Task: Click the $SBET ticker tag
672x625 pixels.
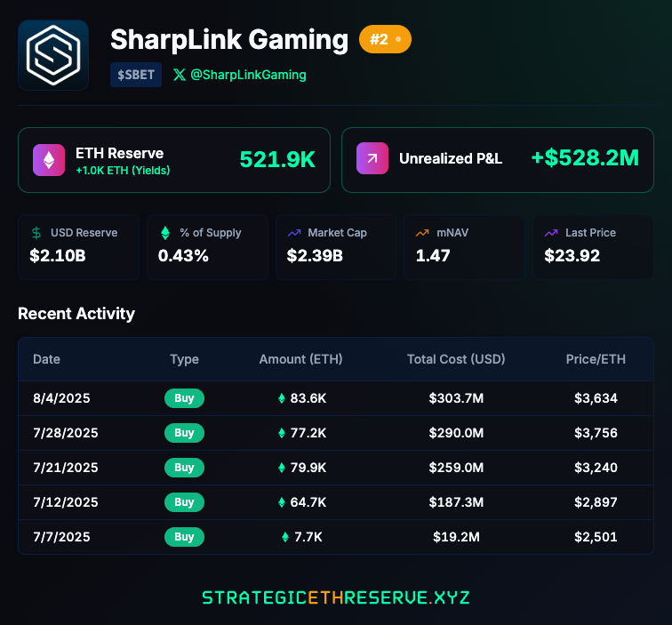Action: pyautogui.click(x=136, y=75)
